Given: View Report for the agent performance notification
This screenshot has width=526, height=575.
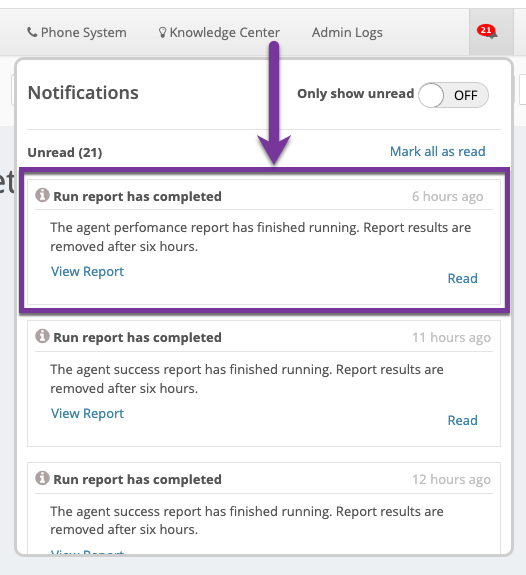Looking at the screenshot, I should (x=87, y=271).
